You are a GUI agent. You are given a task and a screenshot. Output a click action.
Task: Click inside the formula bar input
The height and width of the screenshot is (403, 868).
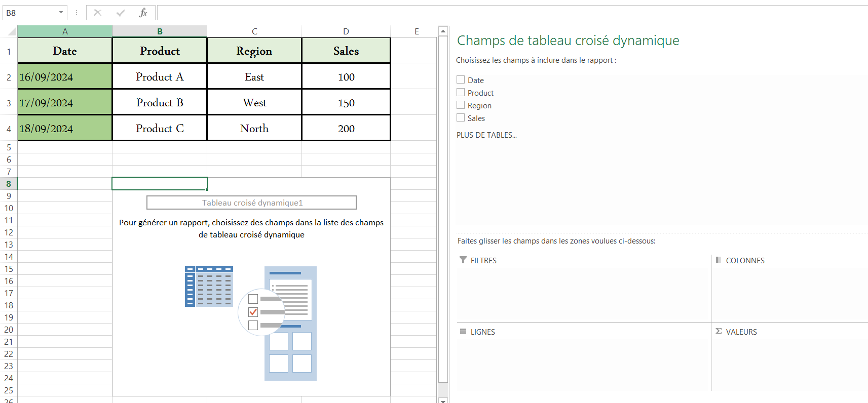(x=512, y=13)
